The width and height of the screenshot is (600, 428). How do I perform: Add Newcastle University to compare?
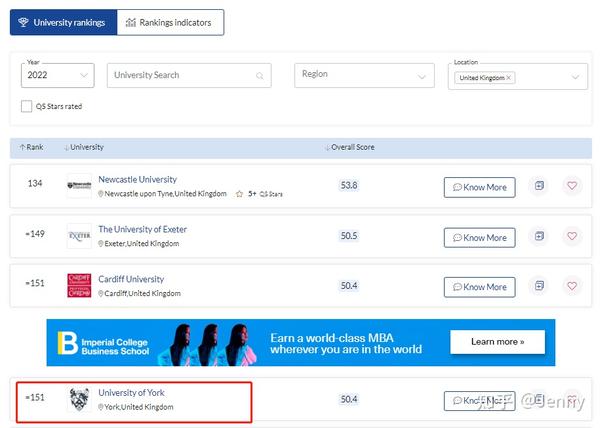coord(539,186)
